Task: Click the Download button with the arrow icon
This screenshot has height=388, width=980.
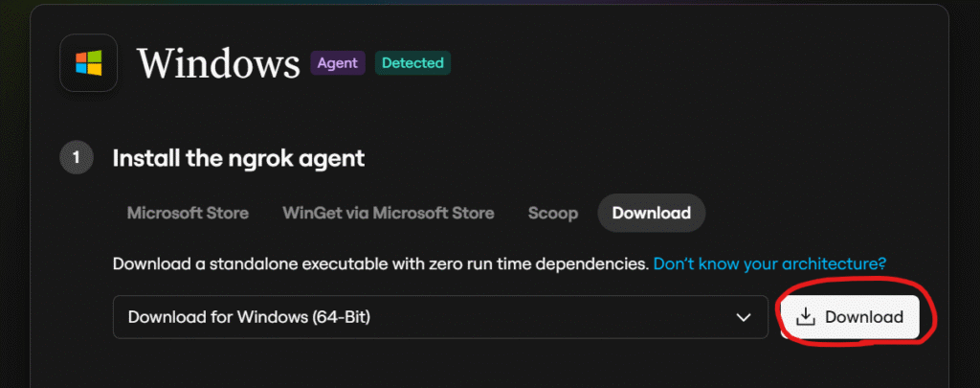Action: (x=851, y=317)
